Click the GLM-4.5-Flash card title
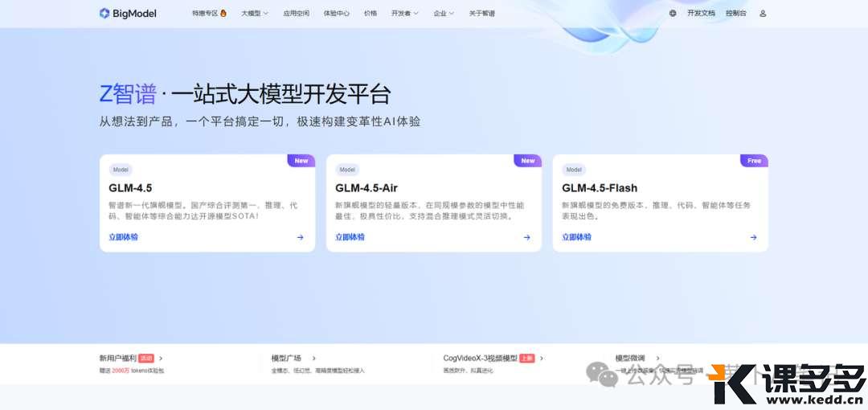The height and width of the screenshot is (410, 868). point(600,188)
